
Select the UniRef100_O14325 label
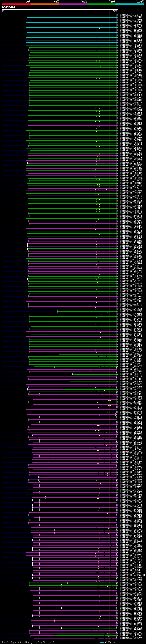click(131, 429)
